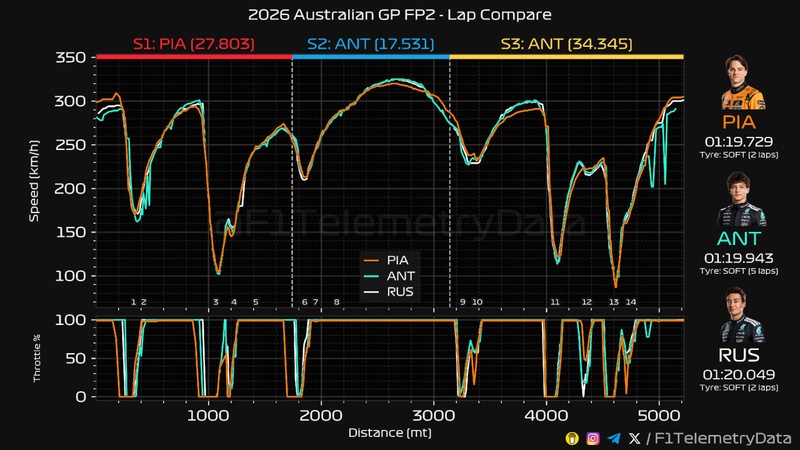This screenshot has width=800, height=450.
Task: Click the S2: ANT (17.531) heading
Action: coord(371,44)
